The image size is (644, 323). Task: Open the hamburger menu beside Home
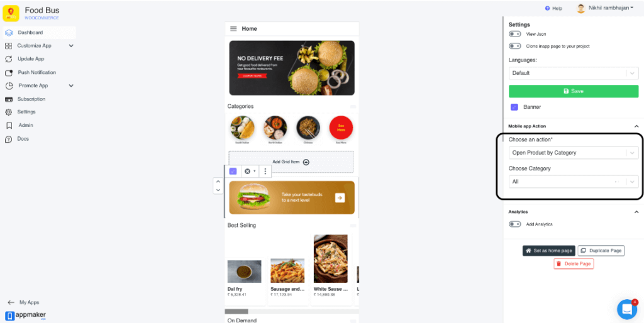233,29
